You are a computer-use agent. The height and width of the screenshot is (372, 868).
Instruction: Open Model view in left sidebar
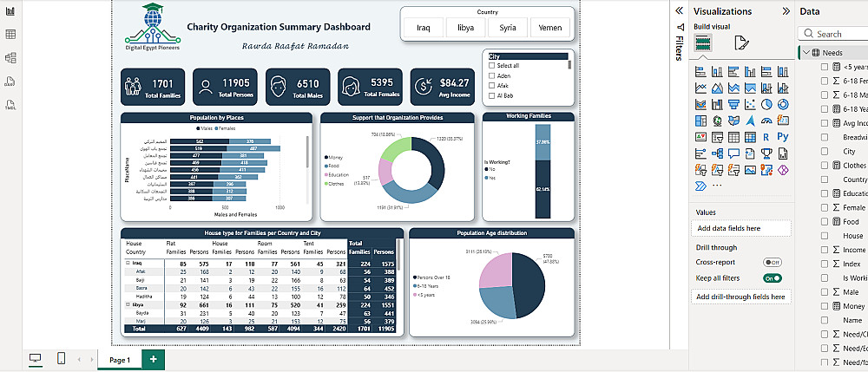tap(10, 57)
